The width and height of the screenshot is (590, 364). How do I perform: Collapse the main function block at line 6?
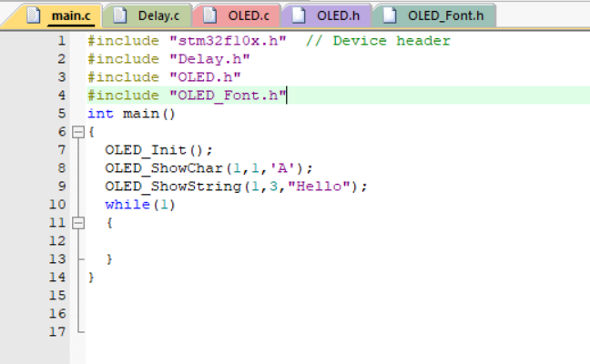(x=78, y=132)
